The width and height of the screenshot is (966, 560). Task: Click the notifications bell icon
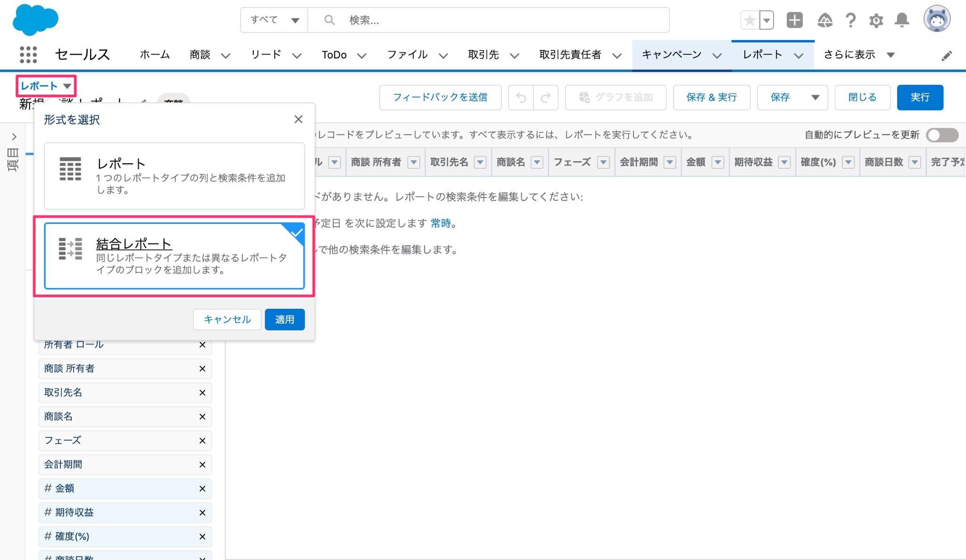click(x=902, y=20)
